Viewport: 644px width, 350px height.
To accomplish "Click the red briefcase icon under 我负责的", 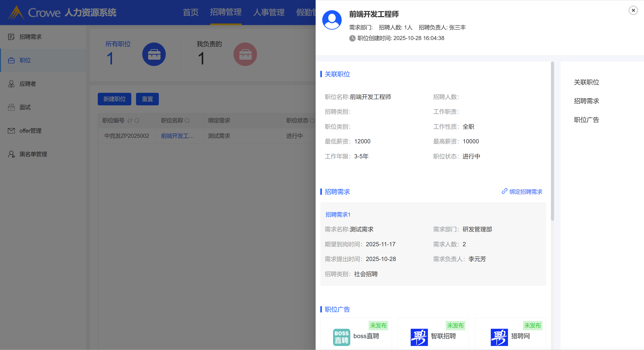I will (245, 54).
